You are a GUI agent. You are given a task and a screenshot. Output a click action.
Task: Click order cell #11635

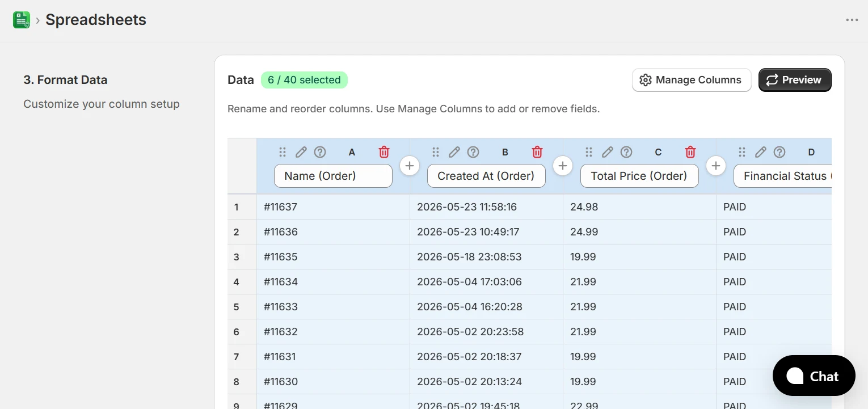333,257
